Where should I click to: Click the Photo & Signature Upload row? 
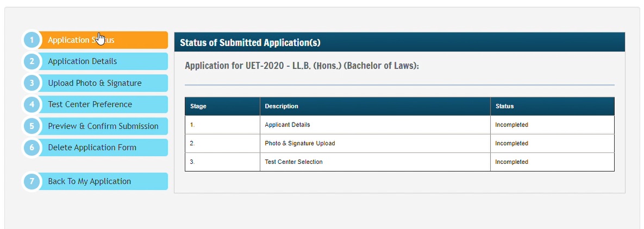point(300,143)
